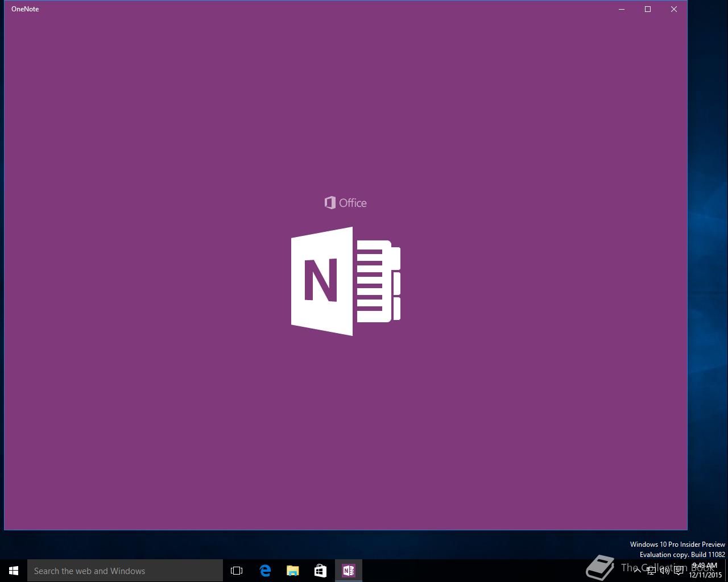728x582 pixels.
Task: Open the Windows Start menu
Action: (14, 571)
